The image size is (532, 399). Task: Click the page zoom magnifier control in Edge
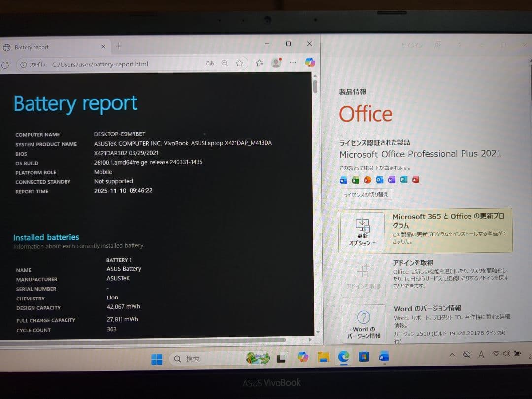pyautogui.click(x=225, y=63)
